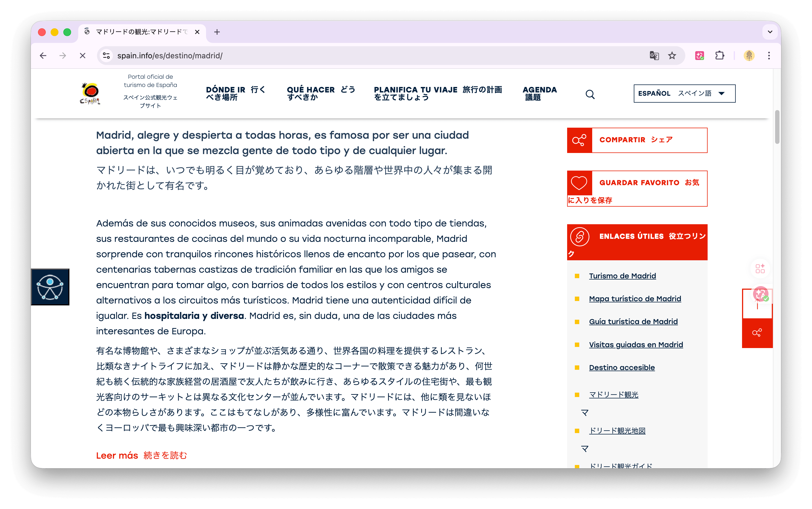Open the browser Extensions puzzle icon
The height and width of the screenshot is (509, 812).
click(719, 56)
